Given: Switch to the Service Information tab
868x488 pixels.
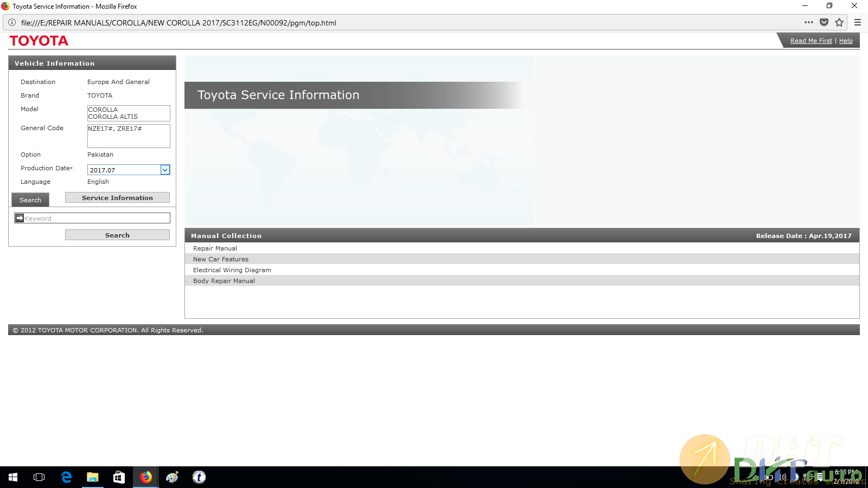Looking at the screenshot, I should coord(117,198).
